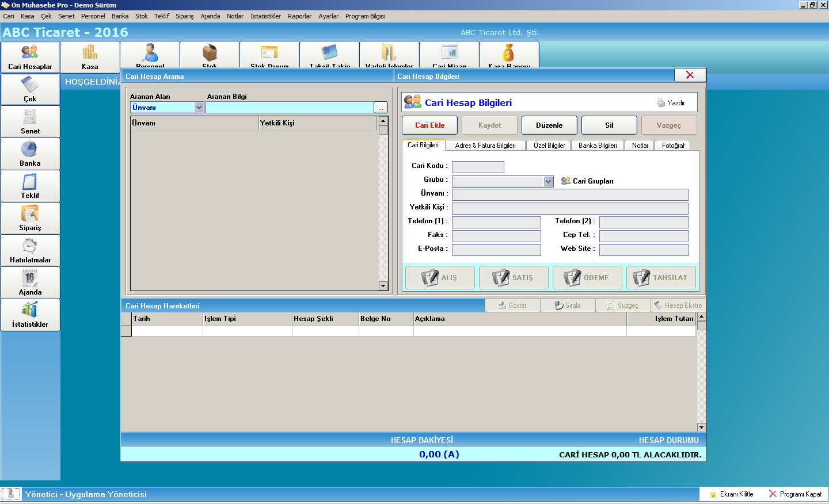
Task: Expand the Grubu combo box
Action: 548,181
